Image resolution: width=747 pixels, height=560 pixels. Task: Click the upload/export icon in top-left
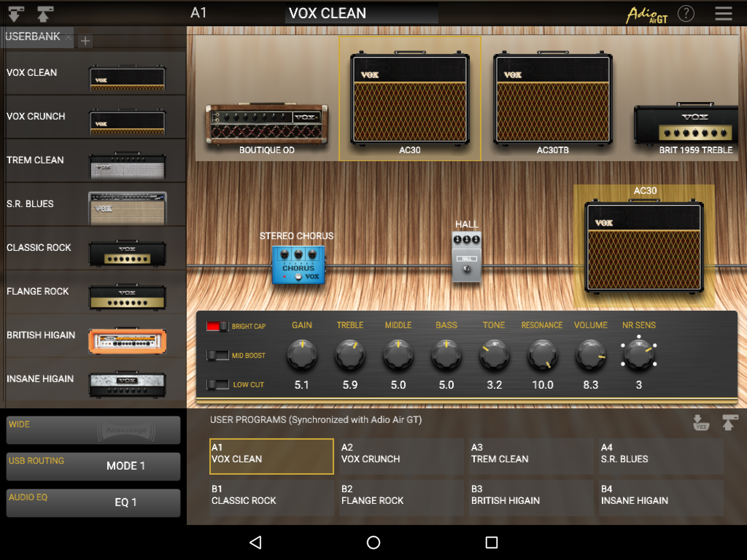(45, 14)
